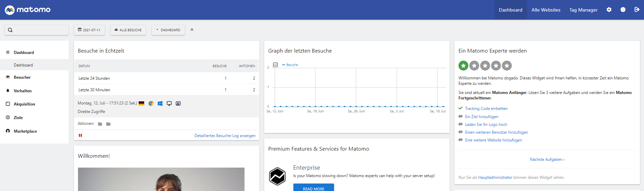Collapse the top controls with double chevron
The height and width of the screenshot is (191, 644).
coord(192,30)
